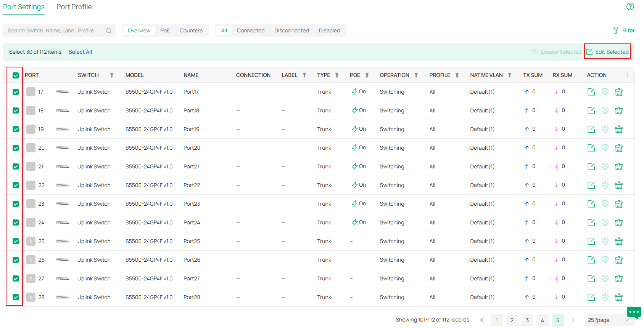Viewport: 644px width, 328px height.
Task: Click the reboot/PoE recovery icon for port 23
Action: coord(618,204)
